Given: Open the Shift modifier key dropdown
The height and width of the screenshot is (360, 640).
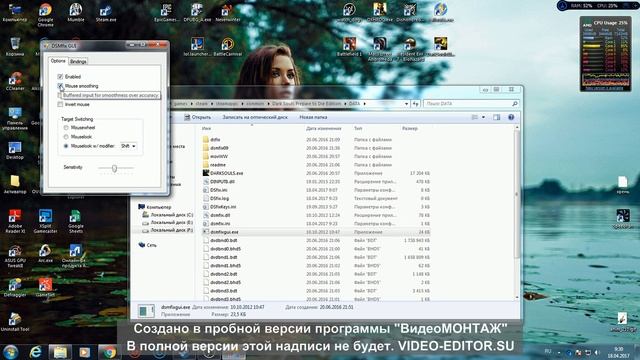Looking at the screenshot, I should coord(128,146).
